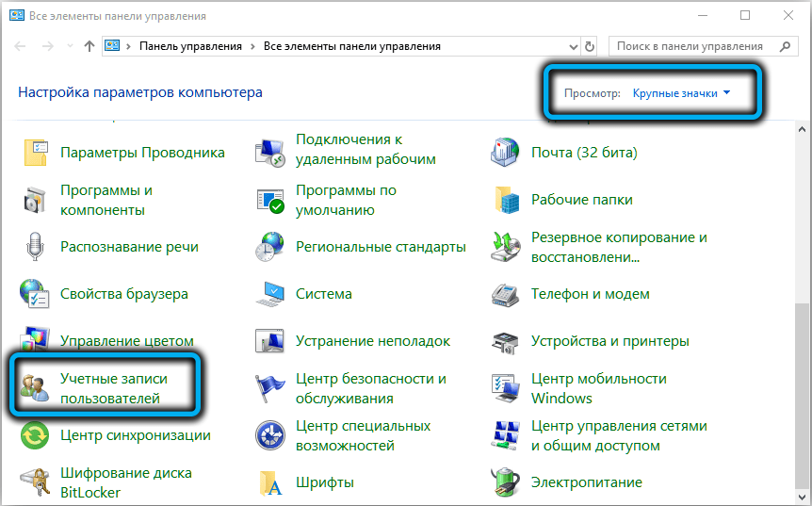Expand the chevron after Панель управления

tap(252, 46)
